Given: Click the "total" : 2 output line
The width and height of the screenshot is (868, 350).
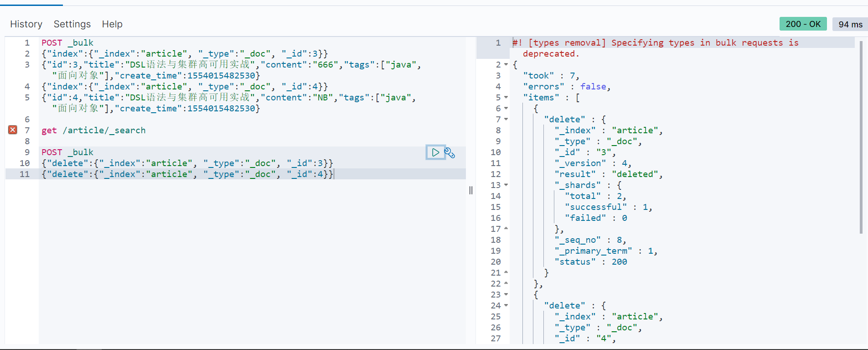Looking at the screenshot, I should (x=595, y=196).
